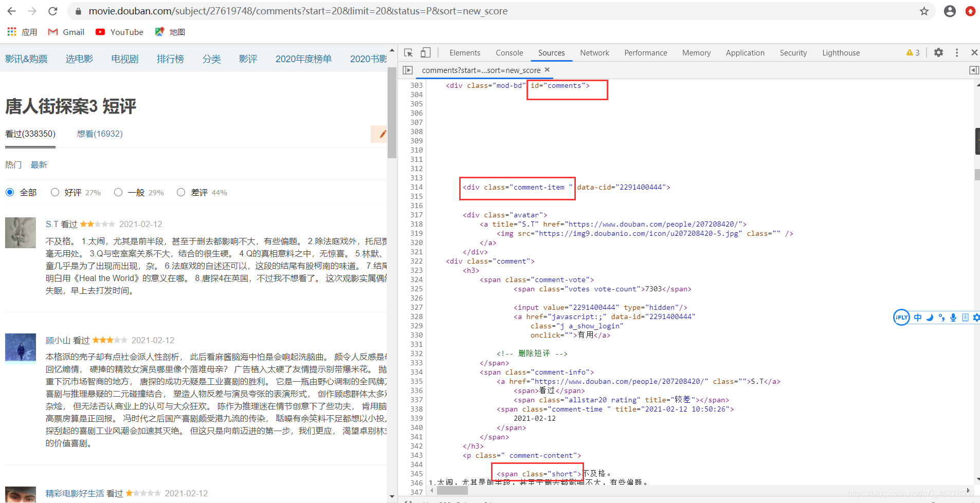Open the 影评 nav link
The image size is (980, 503).
pyautogui.click(x=248, y=59)
